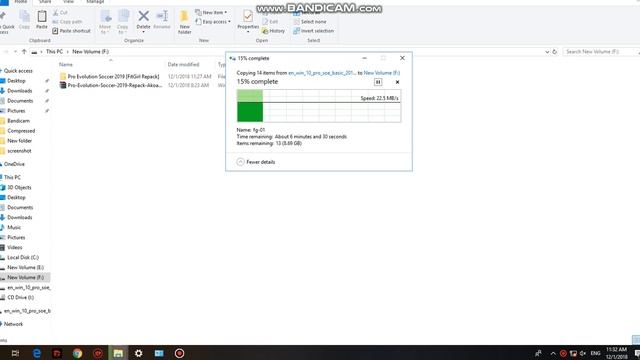This screenshot has height=360, width=640.
Task: Switch to the Manage ribbon tab
Action: coord(95,2)
